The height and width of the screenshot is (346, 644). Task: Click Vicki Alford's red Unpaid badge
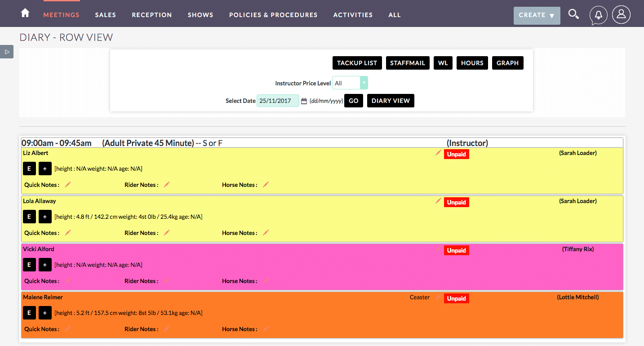coord(457,250)
